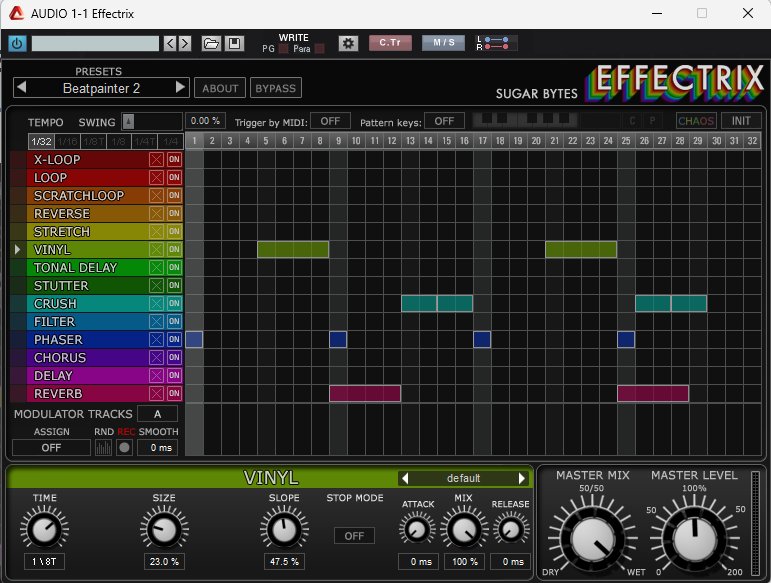Image resolution: width=771 pixels, height=583 pixels.
Task: Clear the DELAY track with X icon
Action: pos(156,376)
